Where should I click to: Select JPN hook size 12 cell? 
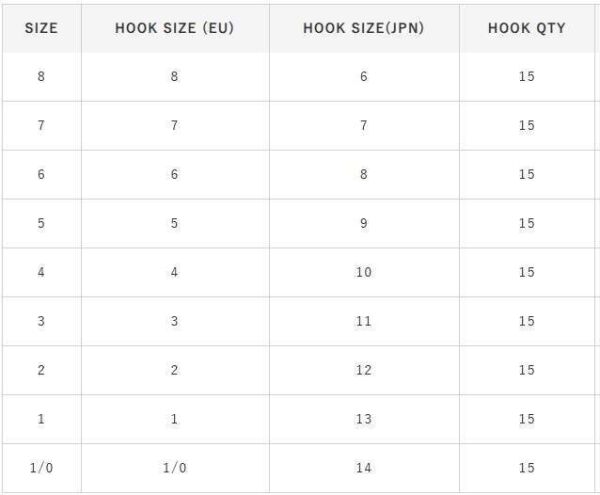tap(364, 370)
